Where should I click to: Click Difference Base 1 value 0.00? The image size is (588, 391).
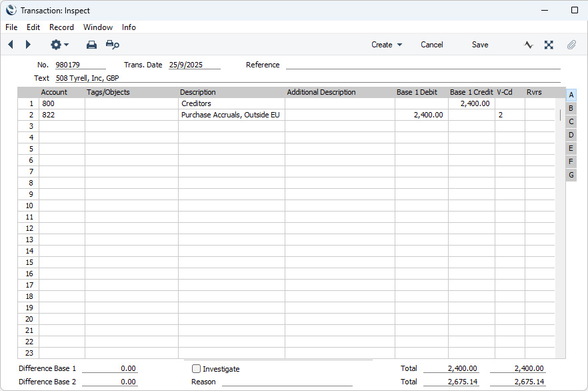click(110, 368)
